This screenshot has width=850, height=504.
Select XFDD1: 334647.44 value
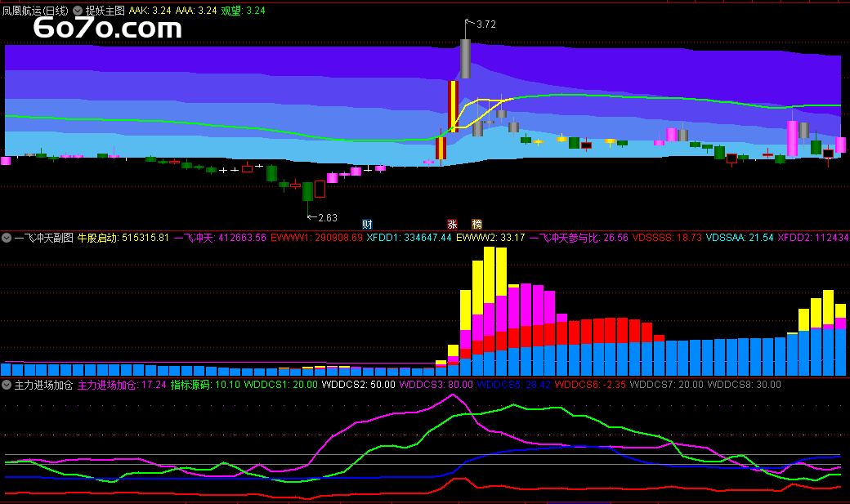click(409, 238)
